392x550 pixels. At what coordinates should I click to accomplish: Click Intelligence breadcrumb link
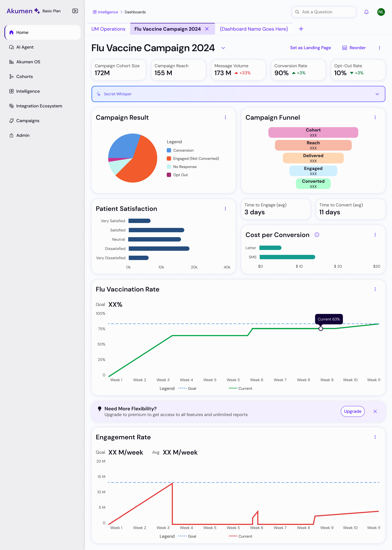105,12
